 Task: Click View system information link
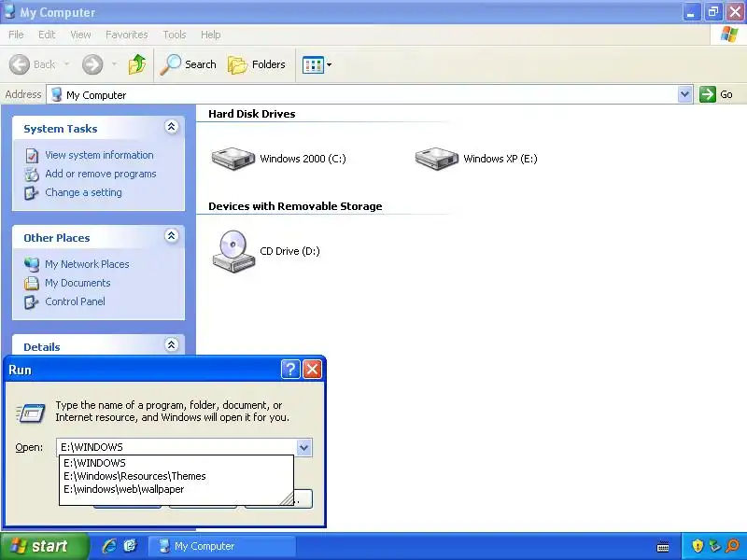coord(99,155)
